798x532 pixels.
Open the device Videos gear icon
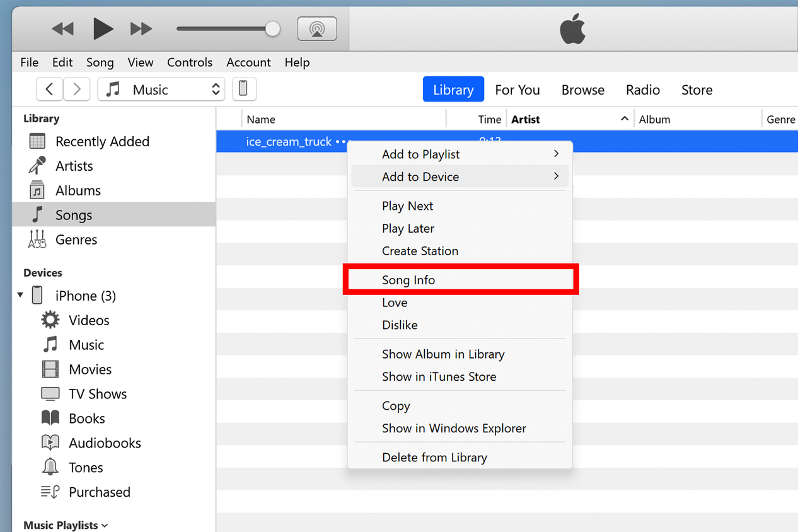coord(50,320)
